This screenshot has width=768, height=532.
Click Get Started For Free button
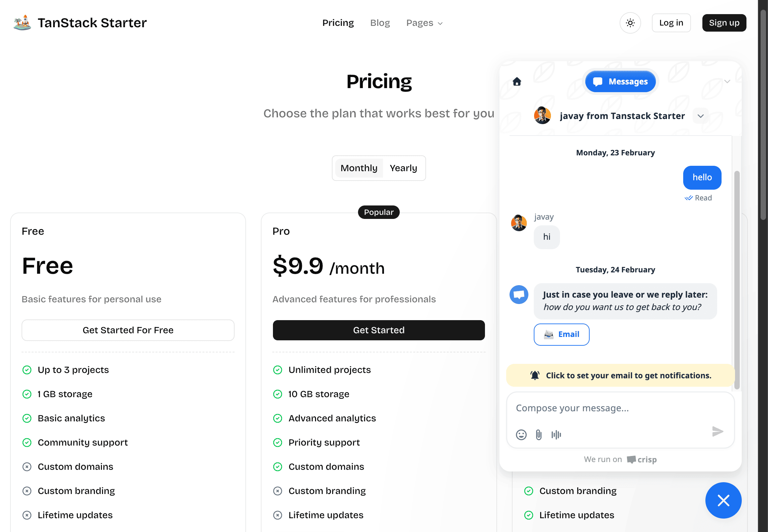point(128,330)
